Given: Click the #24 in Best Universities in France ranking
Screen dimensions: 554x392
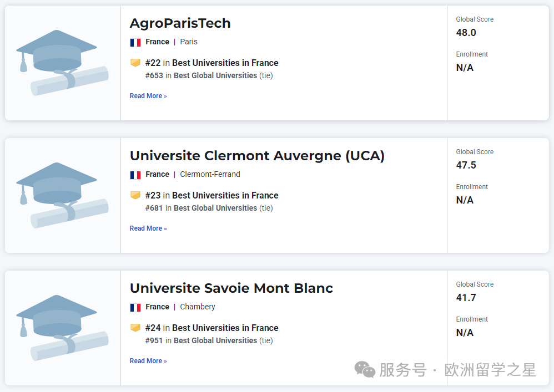Looking at the screenshot, I should [x=211, y=328].
